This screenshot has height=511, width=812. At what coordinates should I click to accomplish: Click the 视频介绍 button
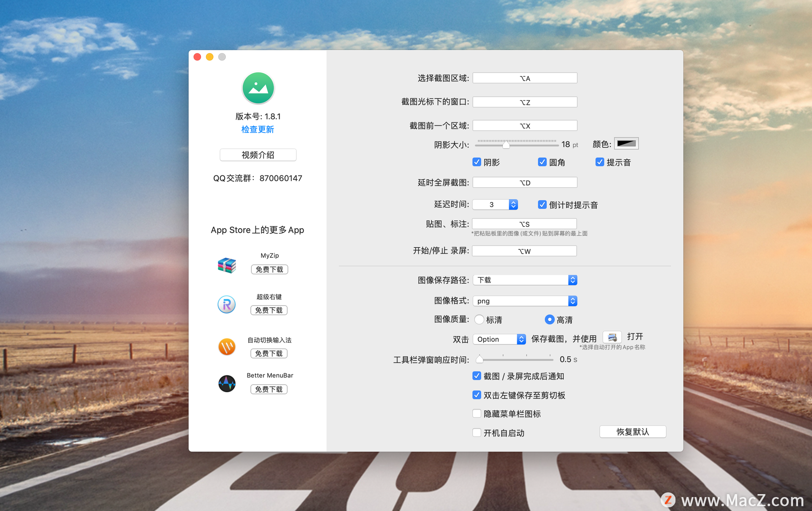(x=258, y=155)
